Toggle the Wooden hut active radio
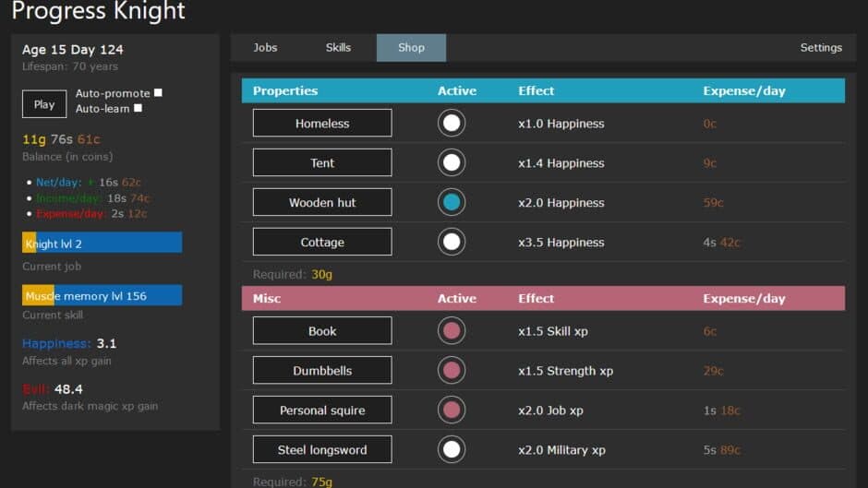Screen dimensions: 868x488 coord(452,203)
